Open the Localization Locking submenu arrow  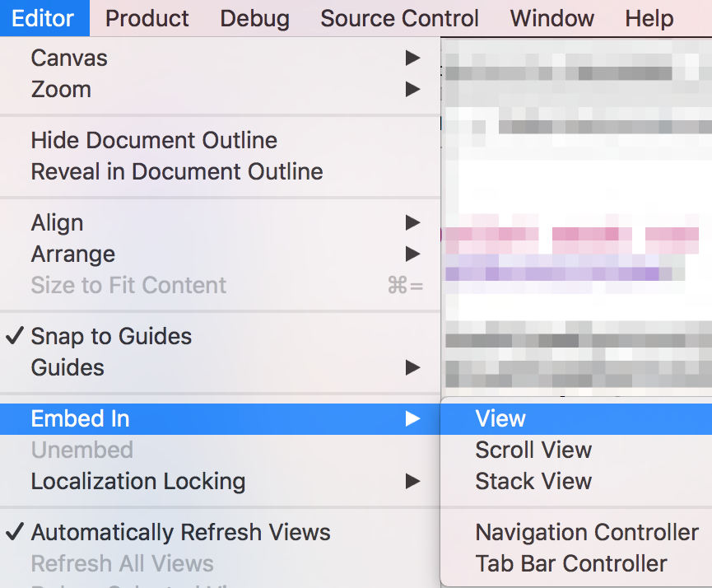point(412,481)
